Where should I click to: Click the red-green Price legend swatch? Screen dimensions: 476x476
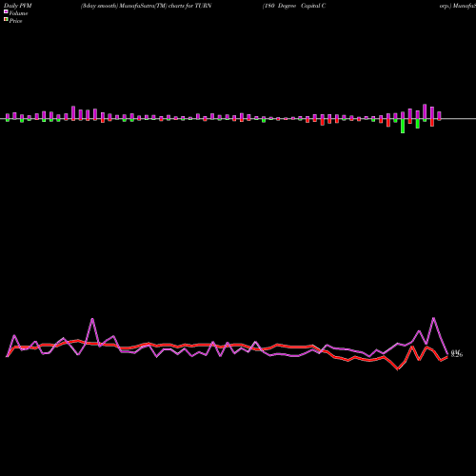click(6, 20)
